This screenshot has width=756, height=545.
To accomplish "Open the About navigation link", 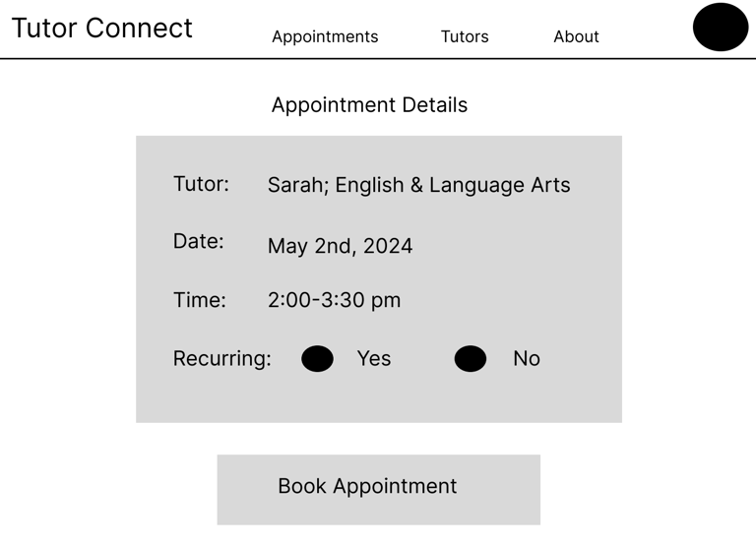I will (x=576, y=36).
